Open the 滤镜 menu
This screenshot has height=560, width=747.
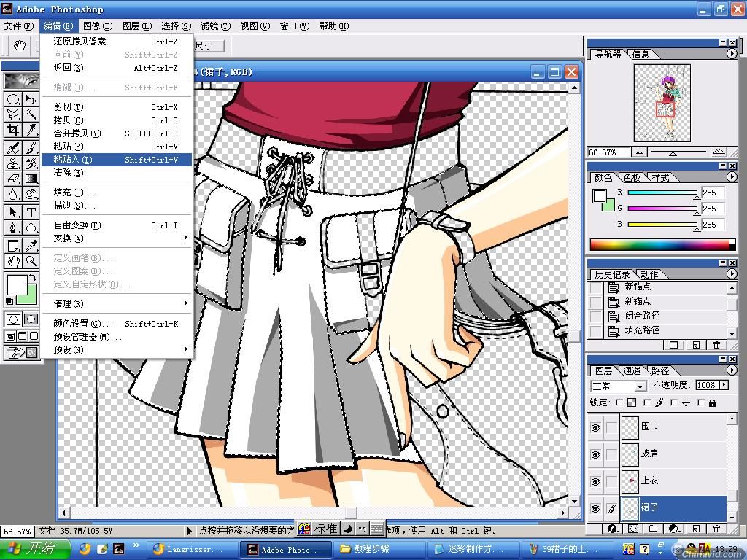[x=215, y=26]
